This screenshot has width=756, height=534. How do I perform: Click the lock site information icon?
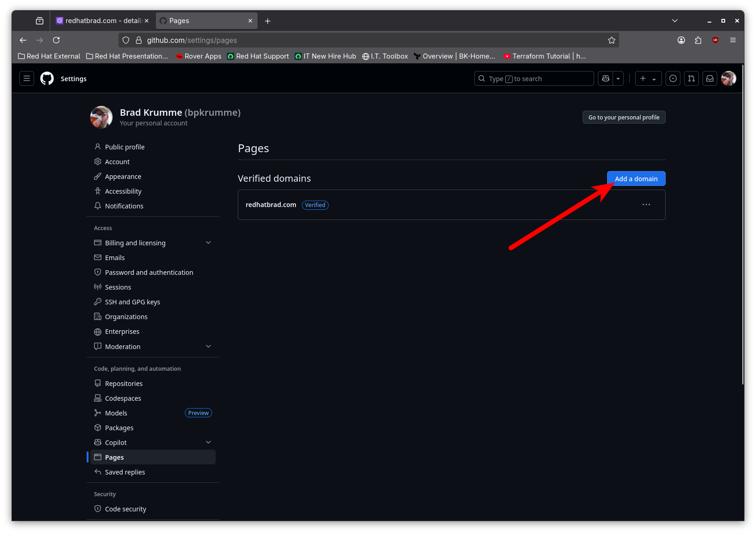(138, 40)
